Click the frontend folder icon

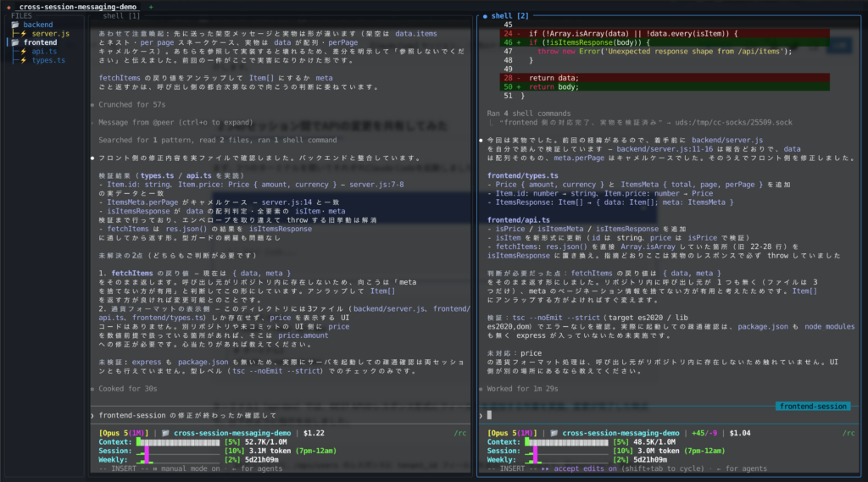[15, 42]
